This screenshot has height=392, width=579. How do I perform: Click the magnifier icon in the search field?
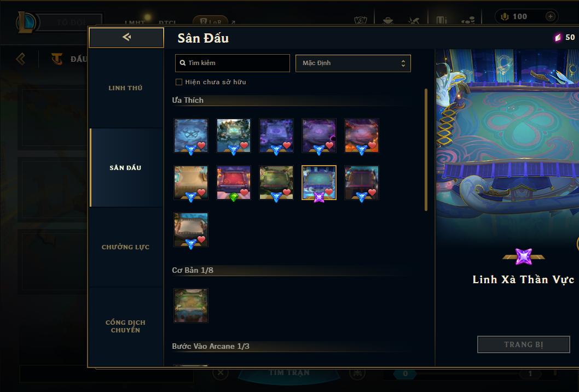pyautogui.click(x=182, y=63)
